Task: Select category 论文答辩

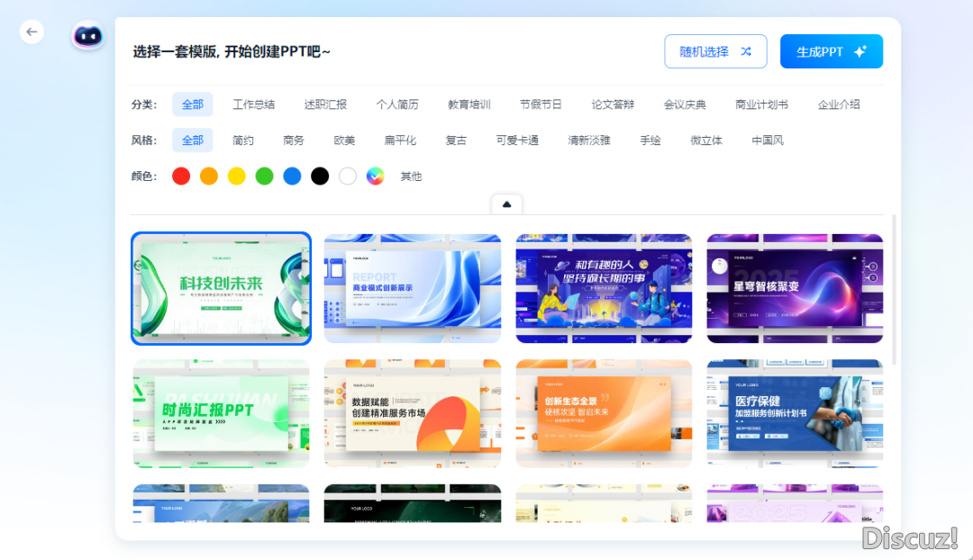Action: pyautogui.click(x=613, y=104)
